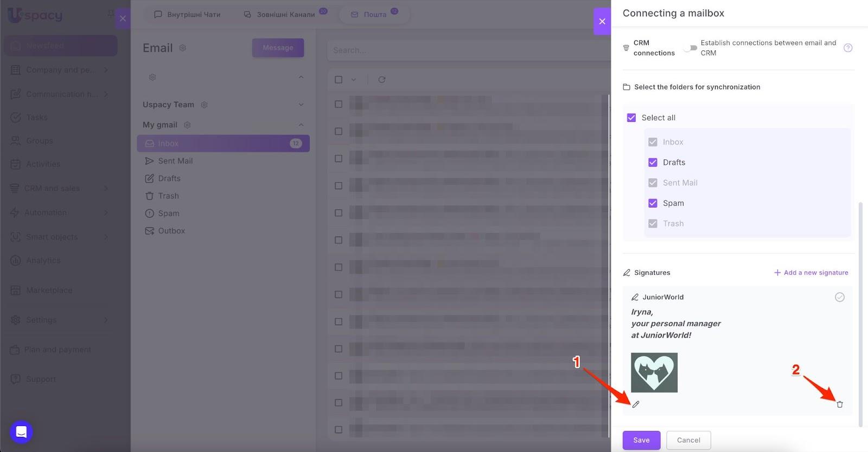The height and width of the screenshot is (452, 868).
Task: Uncheck the Drafts folder checkbox
Action: tap(653, 163)
